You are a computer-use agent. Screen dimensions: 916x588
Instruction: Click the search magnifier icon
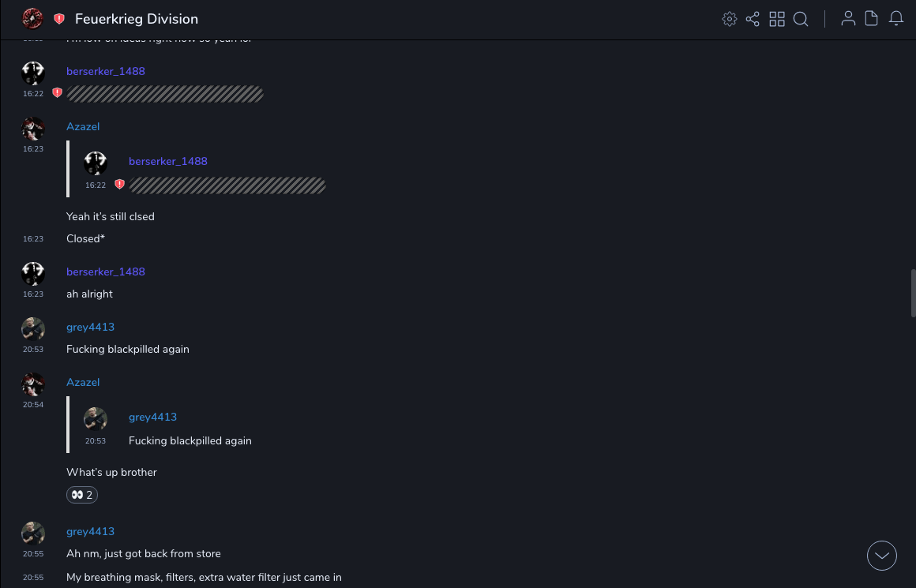point(801,19)
